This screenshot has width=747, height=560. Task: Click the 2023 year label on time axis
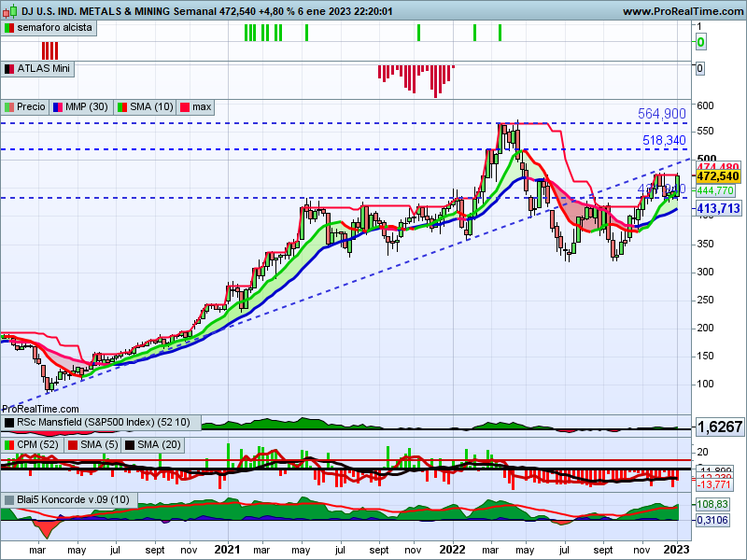click(676, 550)
